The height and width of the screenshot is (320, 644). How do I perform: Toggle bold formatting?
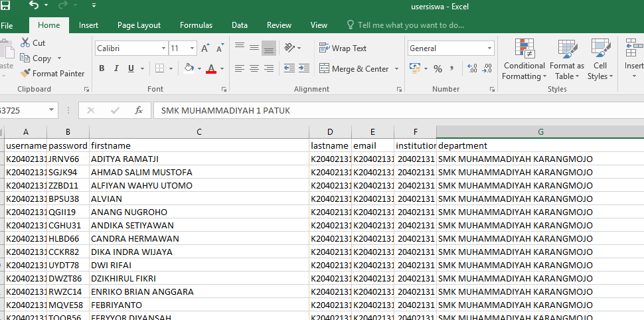click(102, 68)
